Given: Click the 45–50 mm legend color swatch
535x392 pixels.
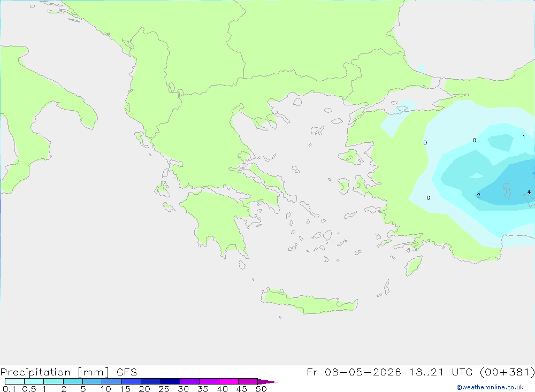Looking at the screenshot, I should (248, 381).
